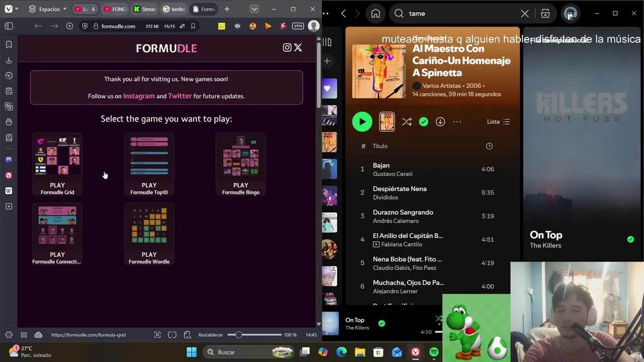Go back in Spotify navigation
The image size is (644, 362).
click(344, 14)
